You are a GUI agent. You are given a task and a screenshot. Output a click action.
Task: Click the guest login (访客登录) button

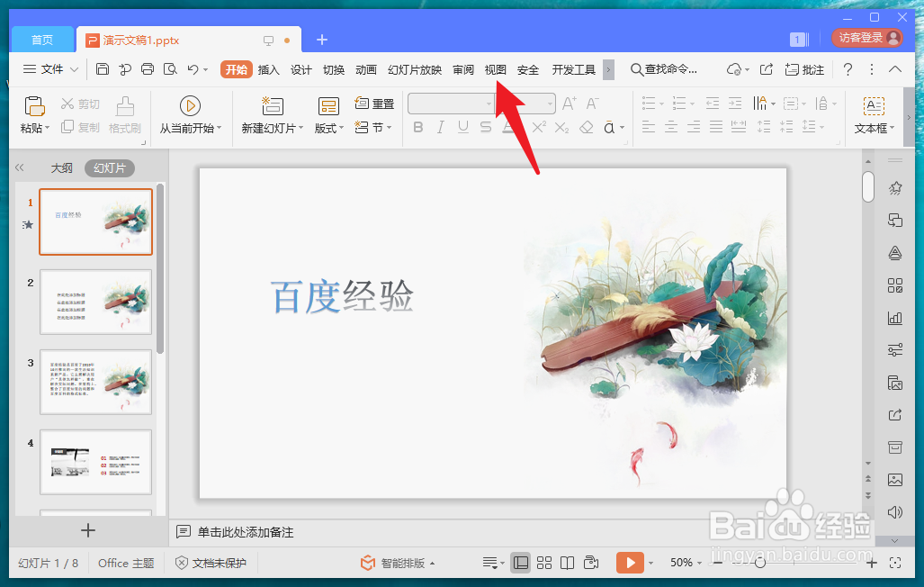pyautogui.click(x=866, y=39)
